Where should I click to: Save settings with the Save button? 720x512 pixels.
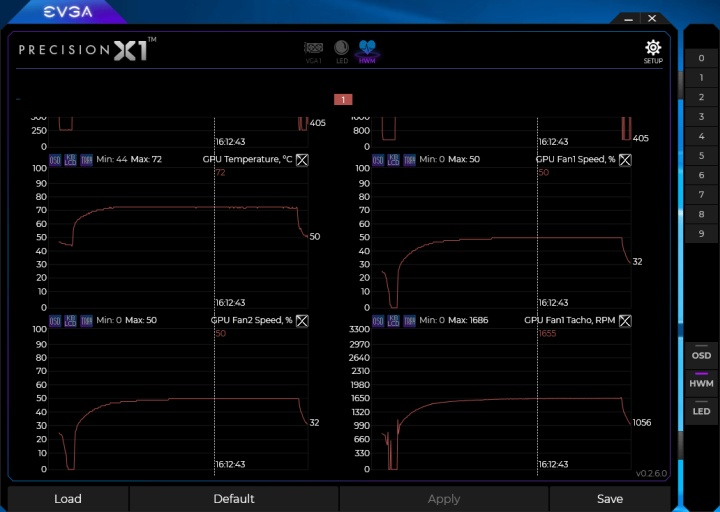610,499
